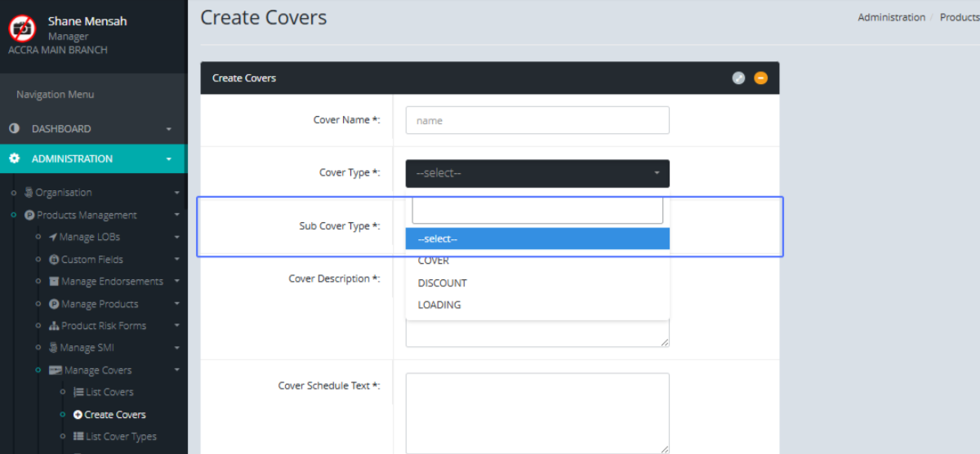The height and width of the screenshot is (454, 980).
Task: Expand the Custom Fields submenu
Action: point(176,260)
